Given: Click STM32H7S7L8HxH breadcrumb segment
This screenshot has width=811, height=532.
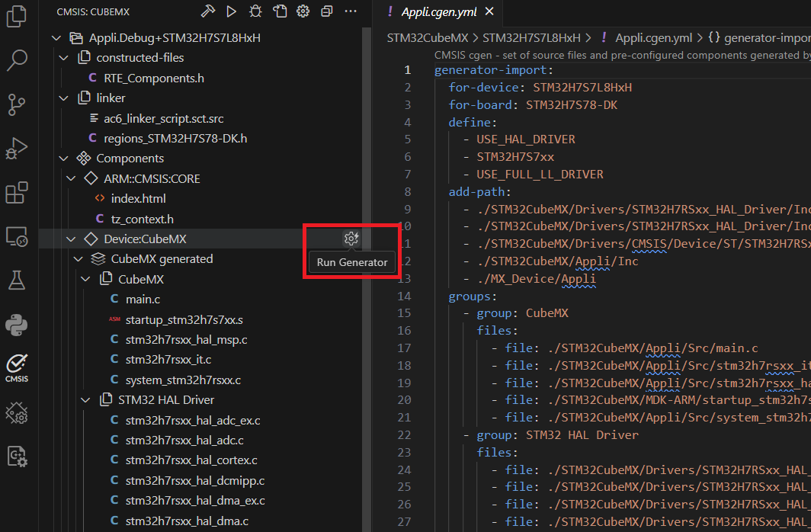Looking at the screenshot, I should pyautogui.click(x=531, y=38).
